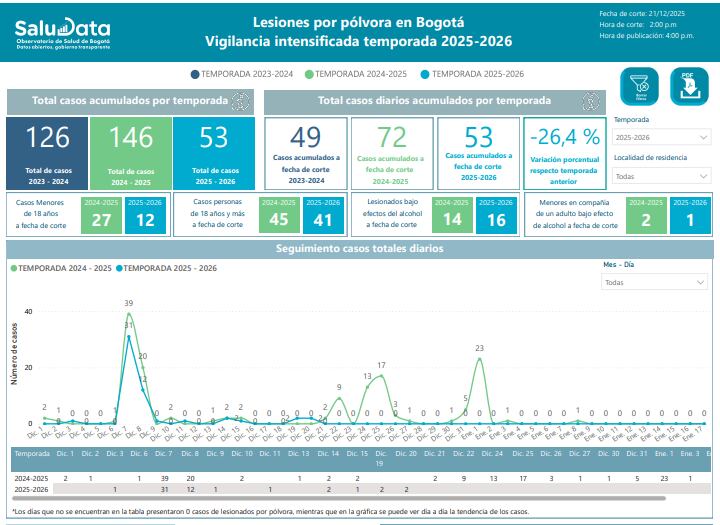This screenshot has height=525, width=720.
Task: Select the Temporada column header in table
Action: tap(31, 453)
